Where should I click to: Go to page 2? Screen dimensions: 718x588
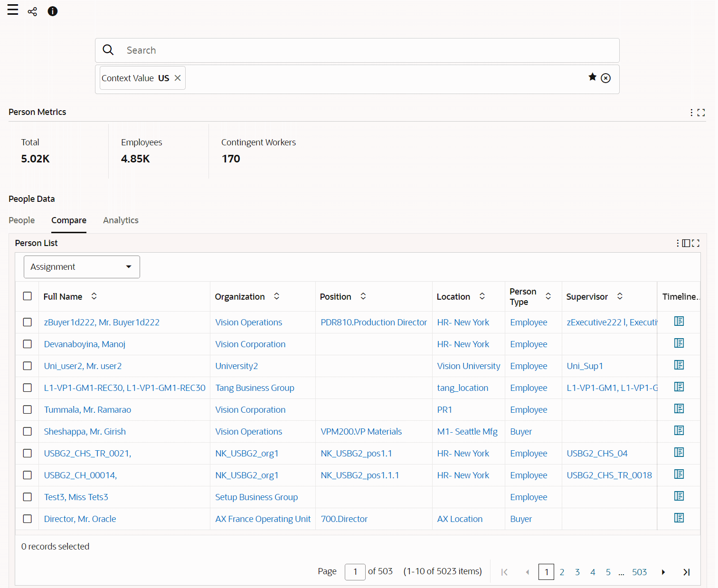562,572
